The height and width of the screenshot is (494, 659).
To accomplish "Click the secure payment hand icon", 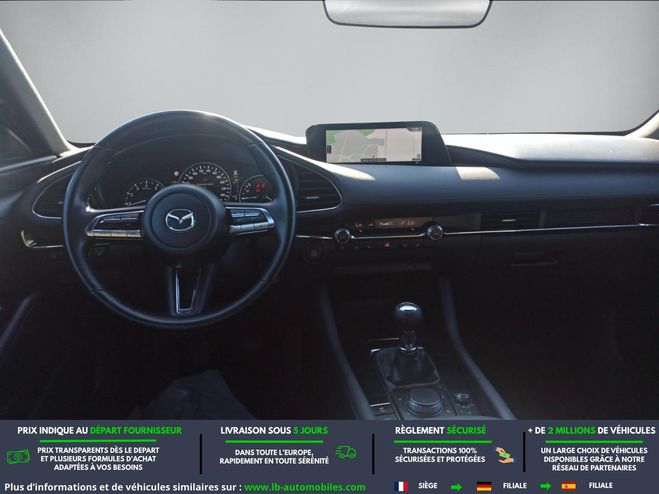I will coord(504,455).
